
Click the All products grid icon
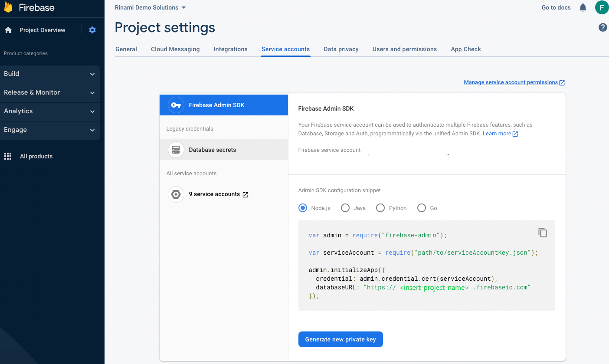(x=8, y=156)
